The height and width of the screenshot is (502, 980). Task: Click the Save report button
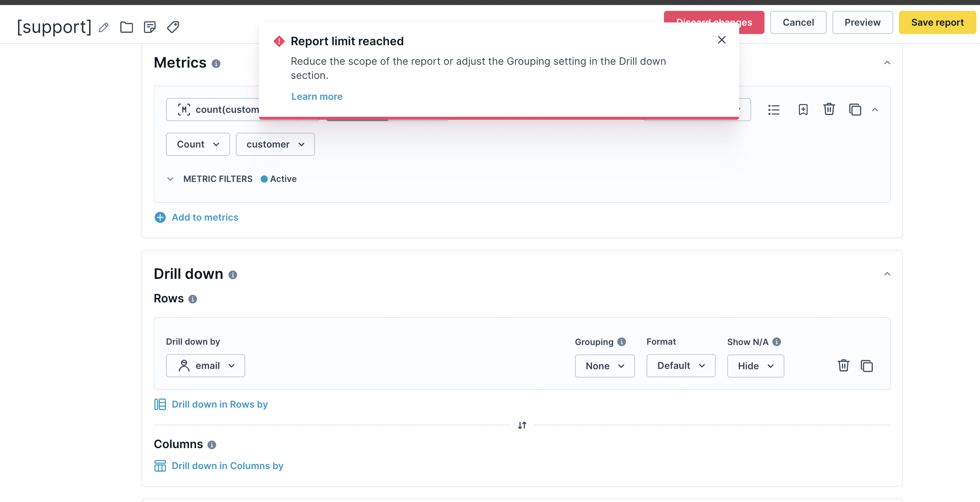click(937, 22)
